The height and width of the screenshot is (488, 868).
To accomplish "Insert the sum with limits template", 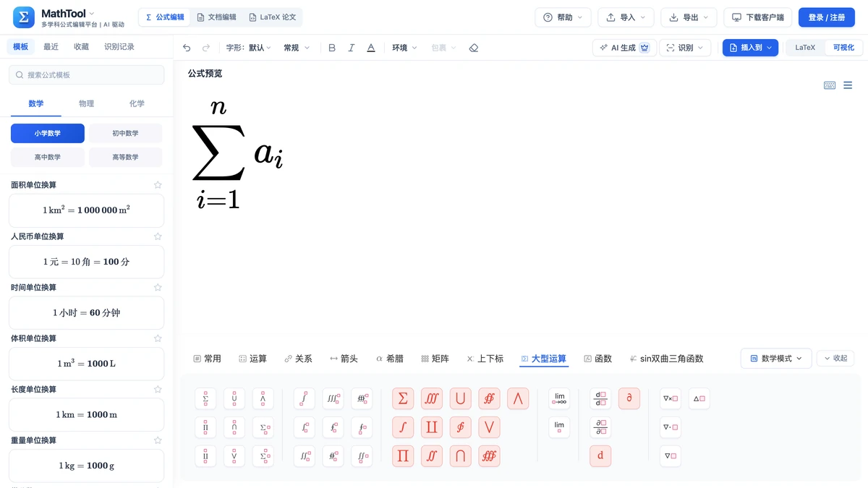I will (205, 398).
